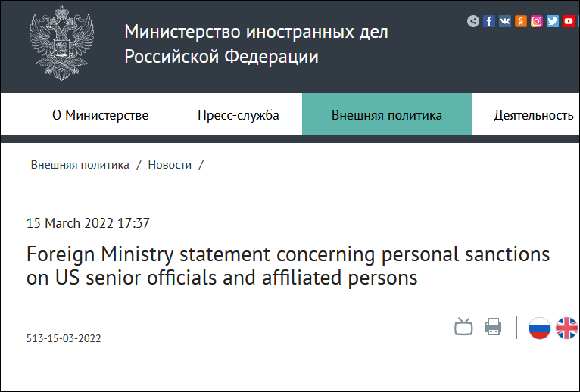Open the 'О Министерстве' menu
Image resolution: width=580 pixels, height=392 pixels.
click(100, 115)
